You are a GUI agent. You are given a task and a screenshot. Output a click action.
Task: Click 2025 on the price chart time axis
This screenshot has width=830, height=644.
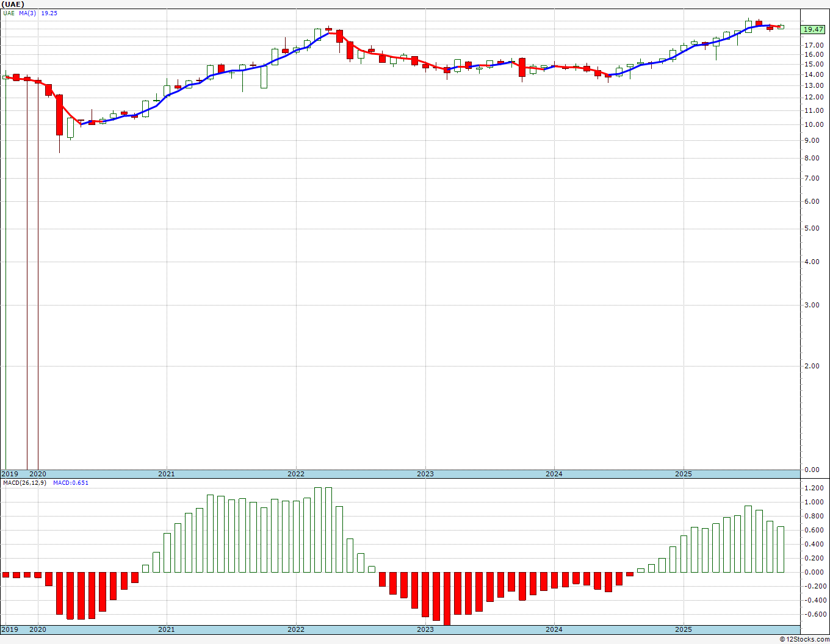pos(684,474)
